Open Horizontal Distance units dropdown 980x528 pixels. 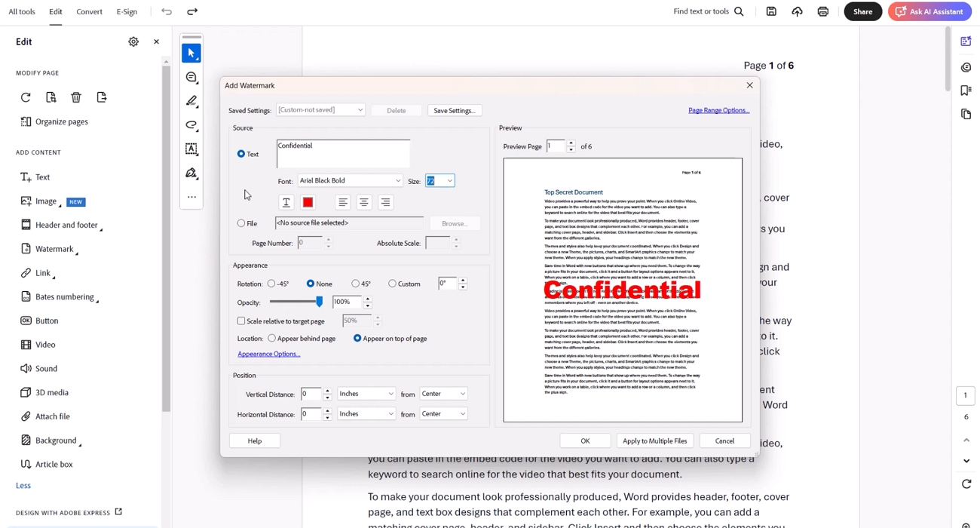click(x=366, y=413)
